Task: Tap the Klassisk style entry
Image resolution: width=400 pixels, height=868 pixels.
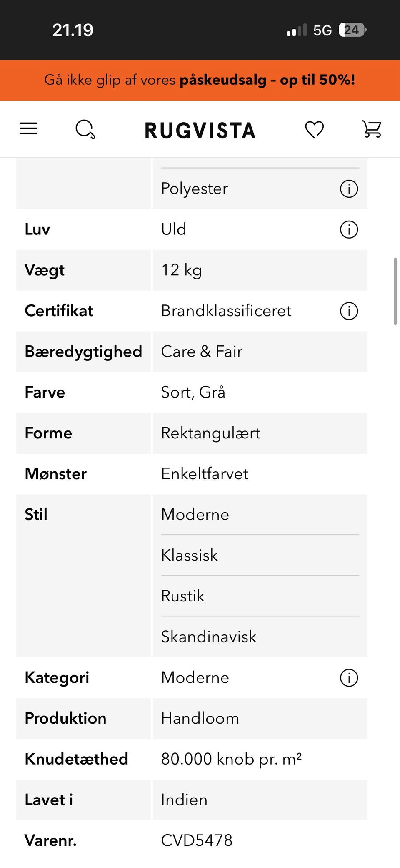Action: click(190, 556)
